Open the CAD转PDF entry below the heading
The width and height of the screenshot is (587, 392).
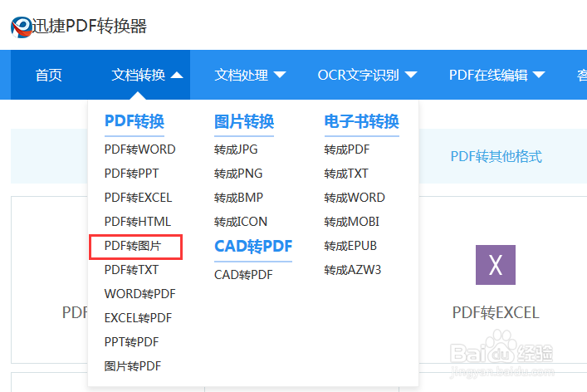243,274
